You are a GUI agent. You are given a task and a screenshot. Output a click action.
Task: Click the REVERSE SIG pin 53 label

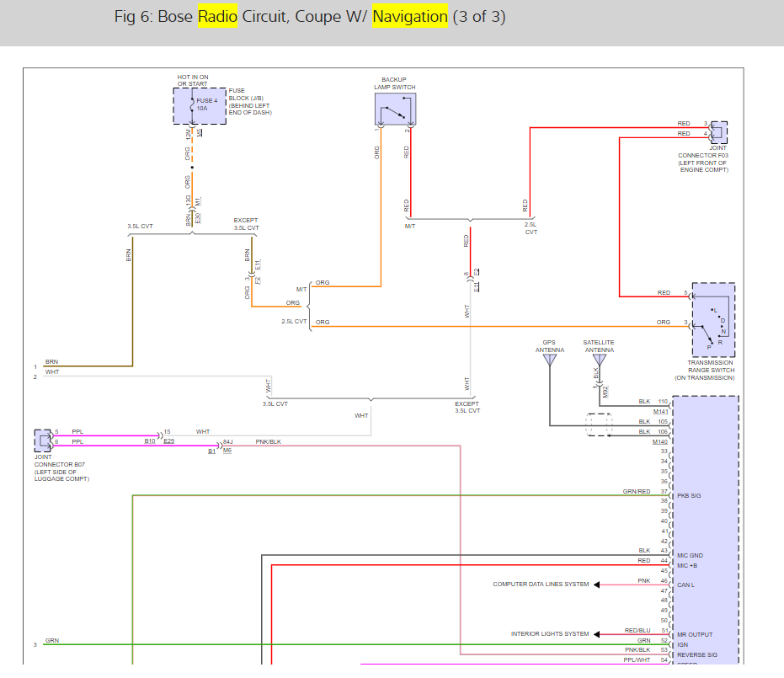[697, 654]
